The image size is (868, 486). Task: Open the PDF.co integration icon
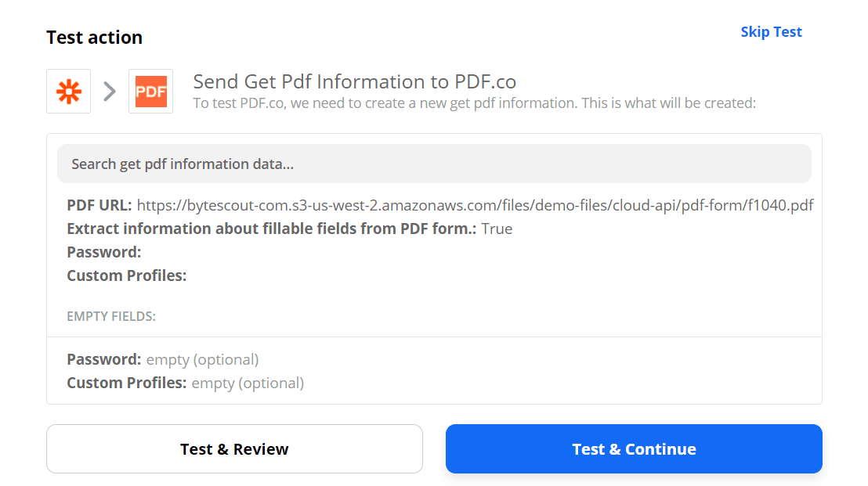150,91
